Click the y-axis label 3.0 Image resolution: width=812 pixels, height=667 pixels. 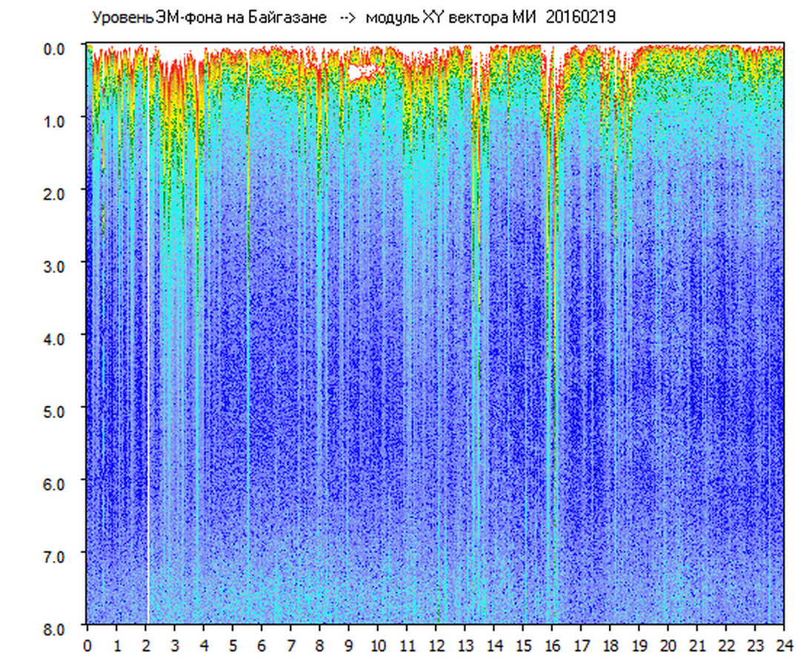click(x=56, y=265)
